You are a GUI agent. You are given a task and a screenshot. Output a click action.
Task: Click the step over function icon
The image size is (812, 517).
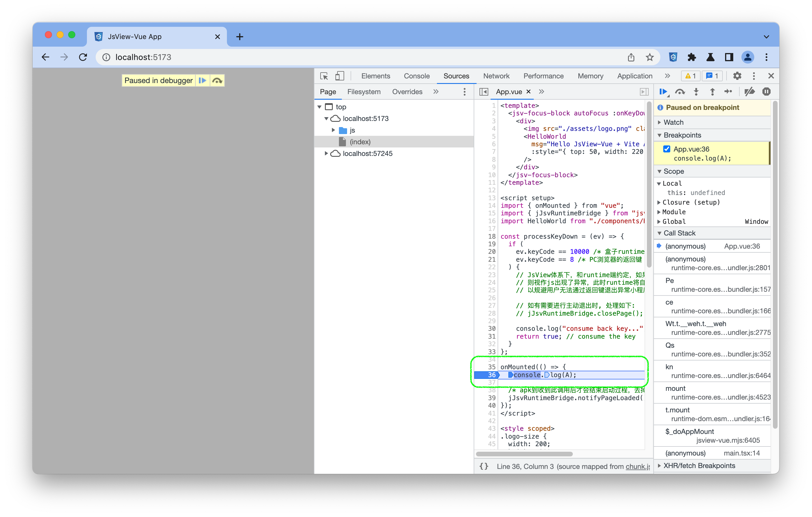680,92
